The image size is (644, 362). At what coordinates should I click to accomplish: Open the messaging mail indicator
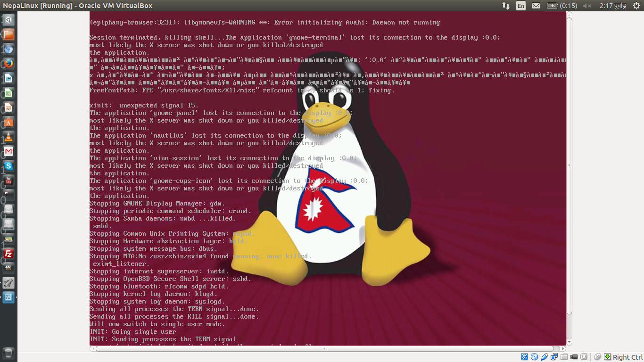536,6
